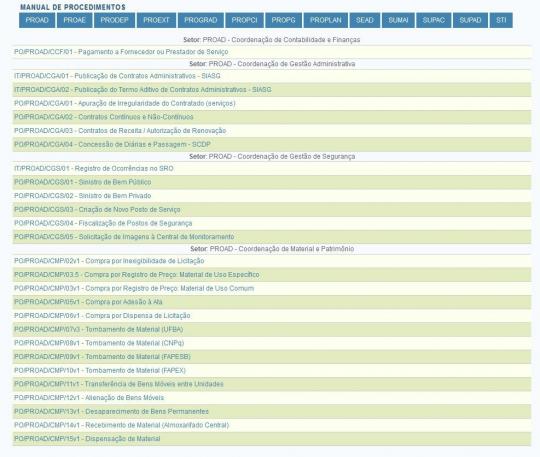The image size is (540, 457).
Task: Open Alienação de Bens Móveis procedure
Action: point(89,398)
